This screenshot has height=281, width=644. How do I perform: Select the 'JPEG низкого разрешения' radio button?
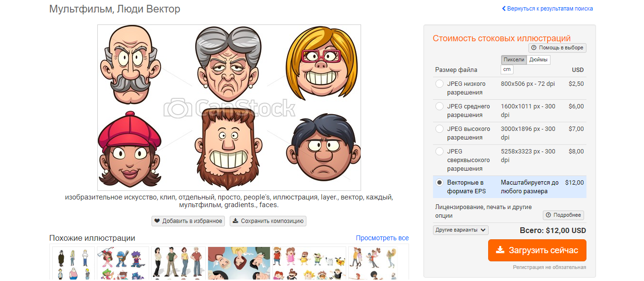tap(439, 83)
